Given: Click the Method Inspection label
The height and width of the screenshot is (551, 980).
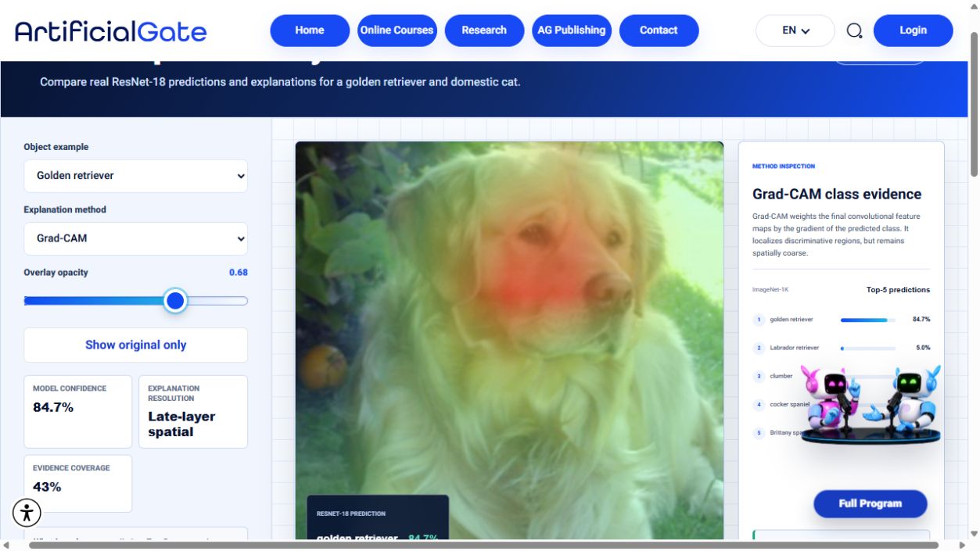Looking at the screenshot, I should click(784, 166).
